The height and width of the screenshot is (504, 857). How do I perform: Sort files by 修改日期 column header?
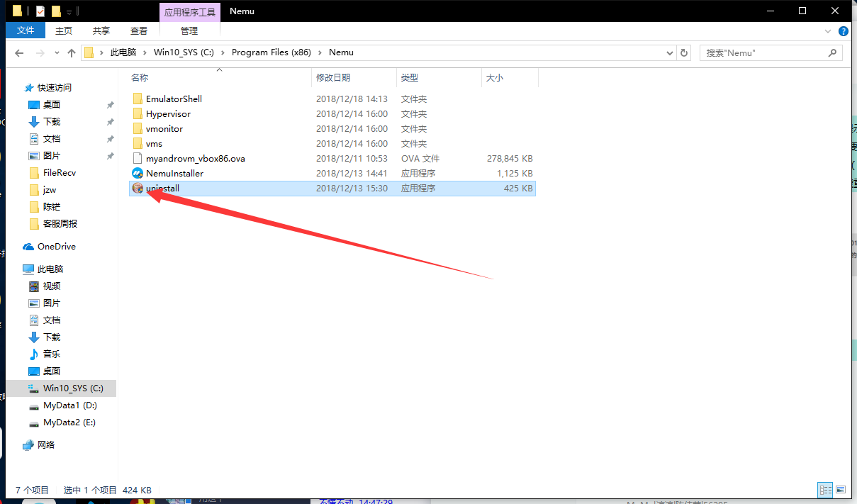click(333, 78)
